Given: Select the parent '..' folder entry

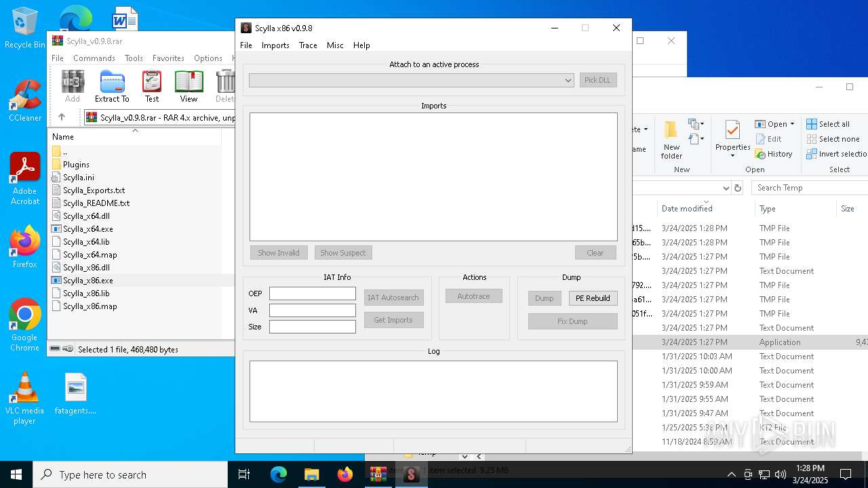Looking at the screenshot, I should tap(64, 152).
